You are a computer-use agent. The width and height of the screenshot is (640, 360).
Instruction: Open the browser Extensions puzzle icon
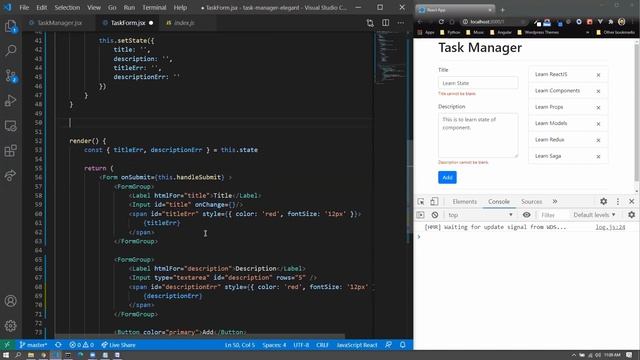(x=611, y=22)
